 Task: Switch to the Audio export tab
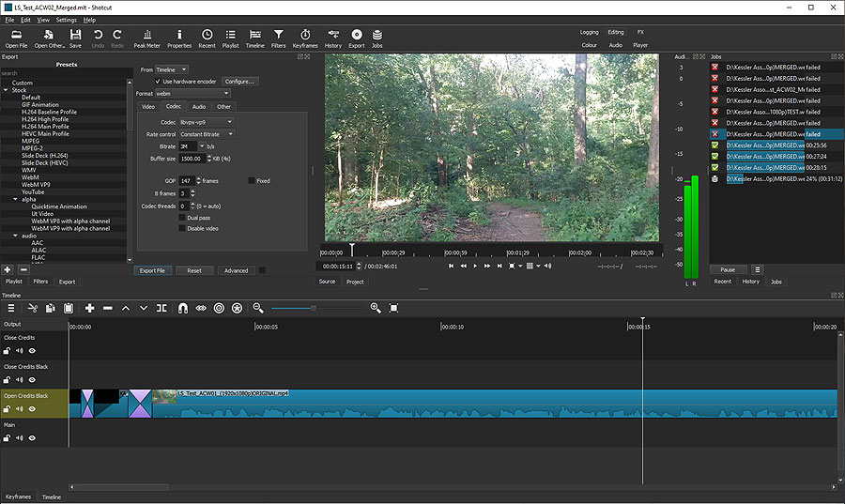(199, 107)
